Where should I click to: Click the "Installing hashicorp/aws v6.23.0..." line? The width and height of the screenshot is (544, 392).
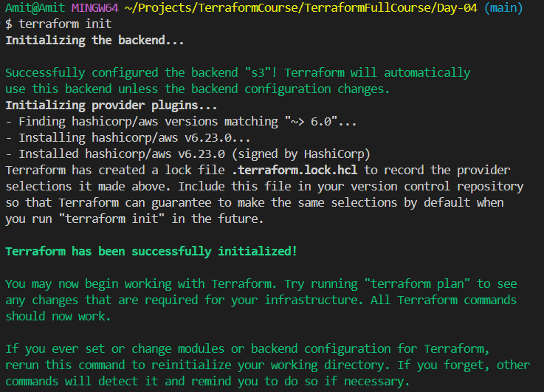point(128,138)
